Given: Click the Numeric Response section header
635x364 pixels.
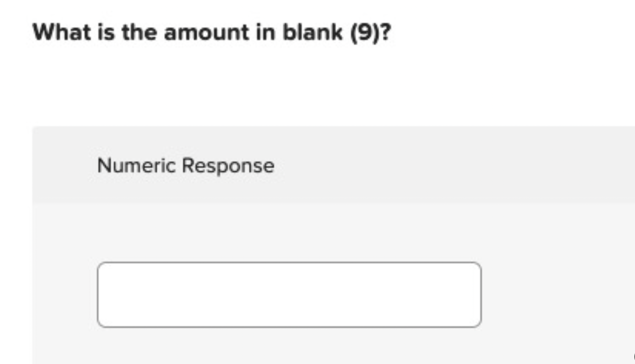Looking at the screenshot, I should (x=185, y=165).
